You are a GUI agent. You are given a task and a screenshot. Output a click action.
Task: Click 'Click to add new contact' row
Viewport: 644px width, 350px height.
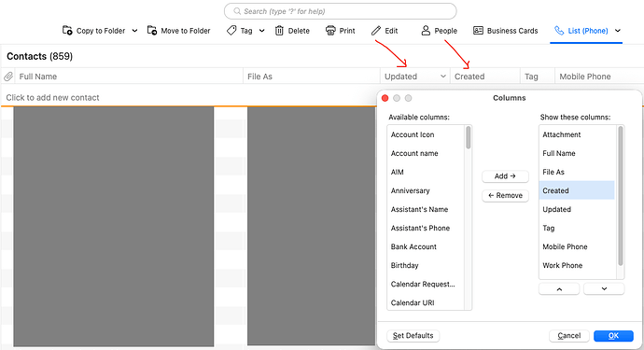tap(189, 97)
